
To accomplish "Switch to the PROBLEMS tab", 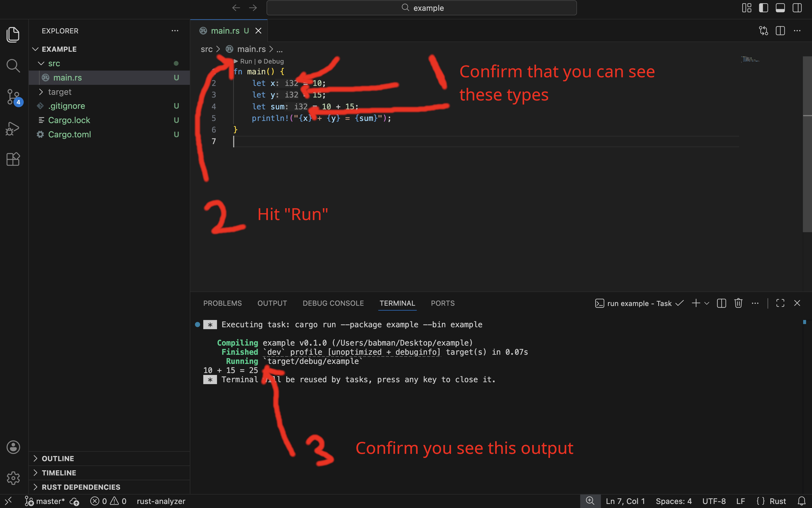I will click(x=222, y=303).
